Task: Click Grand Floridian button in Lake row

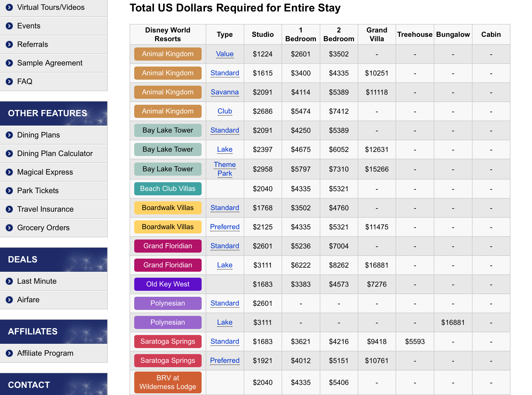Action: click(x=168, y=265)
